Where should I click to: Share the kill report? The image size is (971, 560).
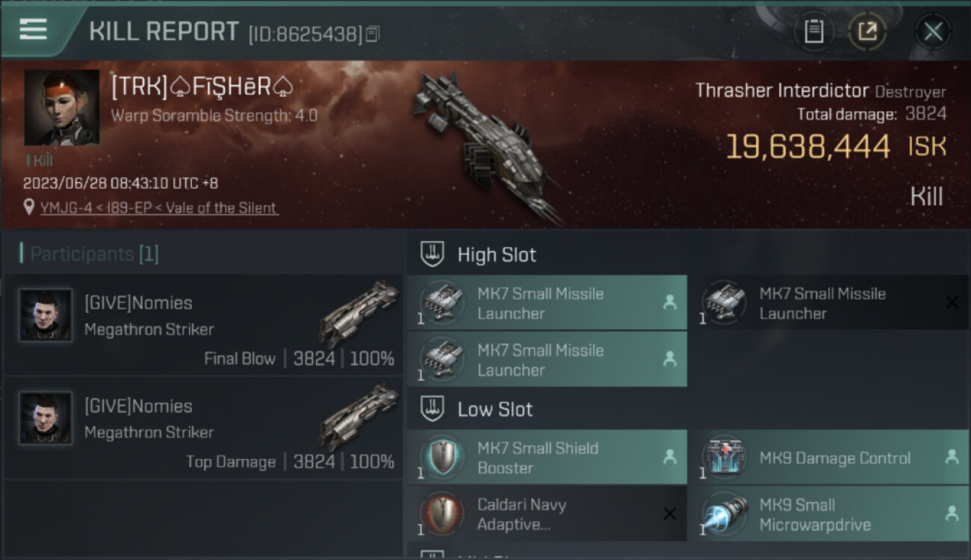point(867,31)
